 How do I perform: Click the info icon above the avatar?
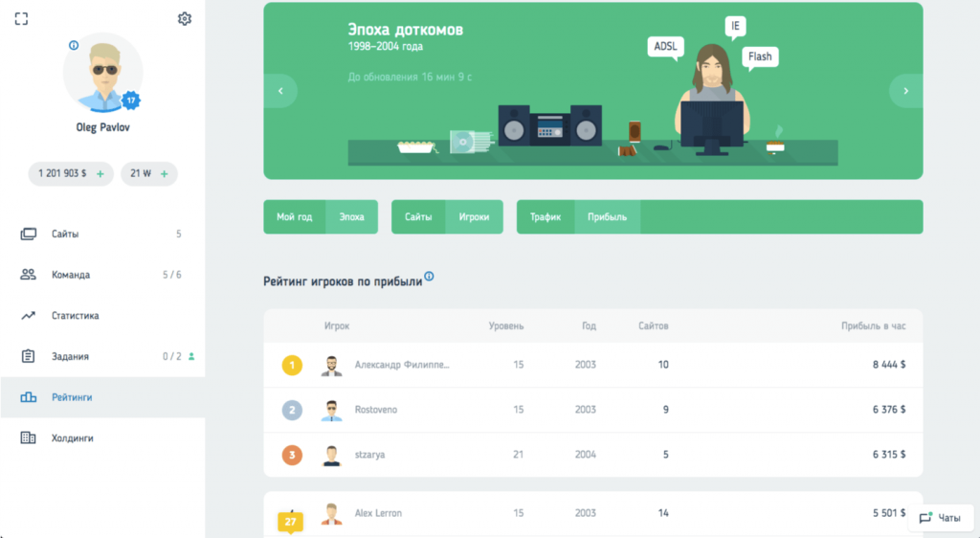[x=74, y=45]
